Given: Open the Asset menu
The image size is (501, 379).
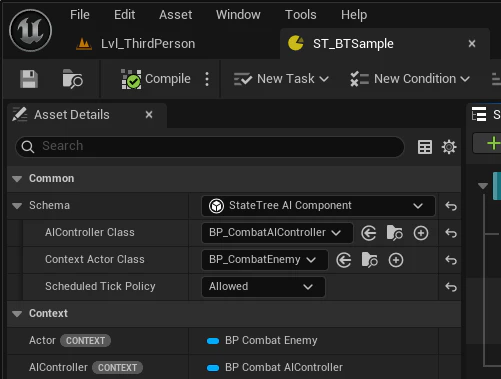Looking at the screenshot, I should [175, 15].
